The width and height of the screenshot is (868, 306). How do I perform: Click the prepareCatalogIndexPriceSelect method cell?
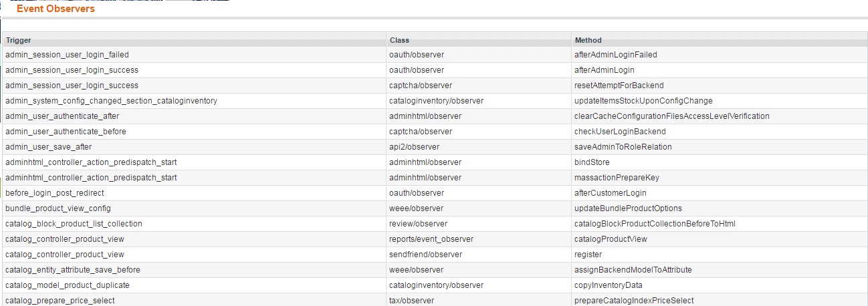(634, 301)
